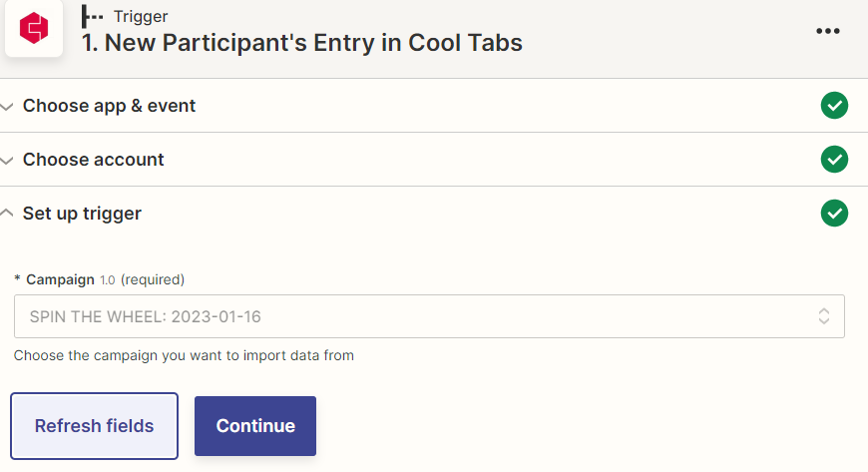Click the Refresh fields button
This screenshot has width=868, height=472.
point(94,426)
